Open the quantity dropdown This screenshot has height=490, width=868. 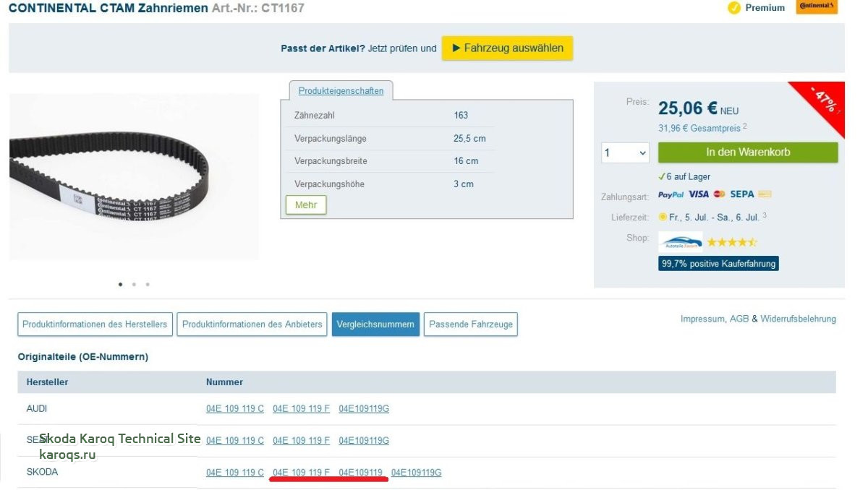point(625,152)
